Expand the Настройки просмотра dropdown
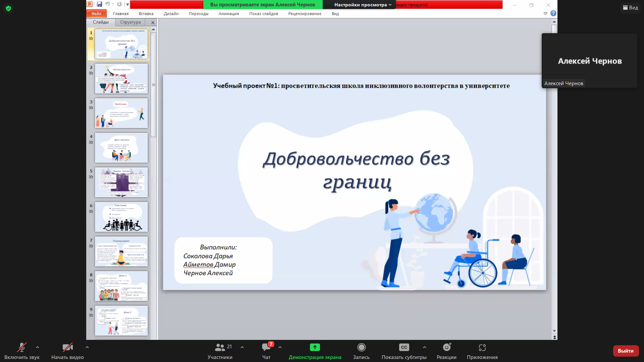 (x=363, y=5)
